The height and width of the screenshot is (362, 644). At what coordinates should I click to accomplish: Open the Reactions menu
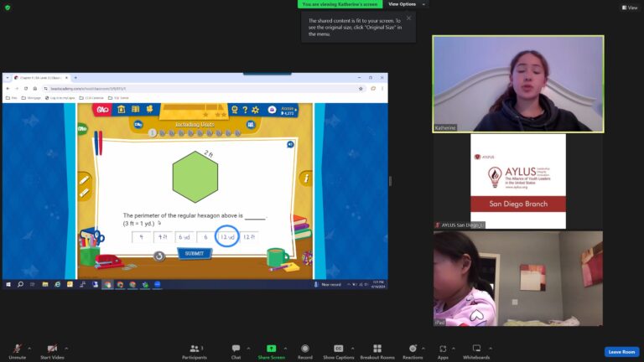[x=413, y=351]
